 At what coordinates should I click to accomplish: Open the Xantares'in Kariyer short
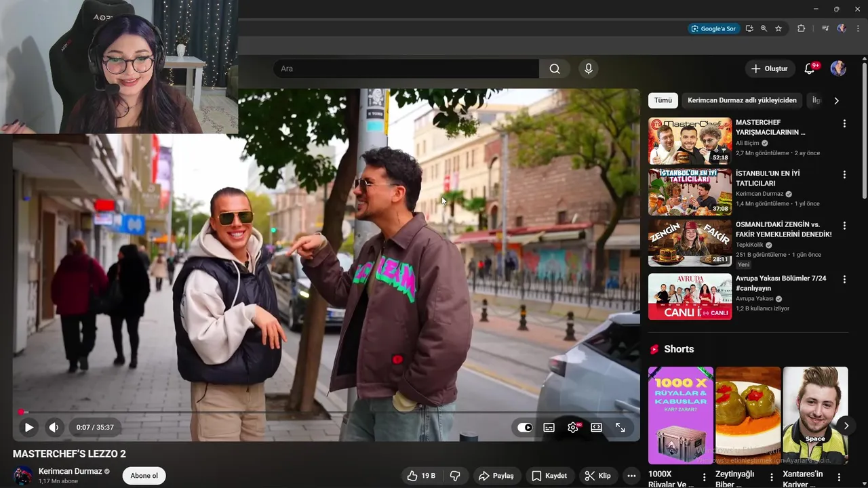815,415
